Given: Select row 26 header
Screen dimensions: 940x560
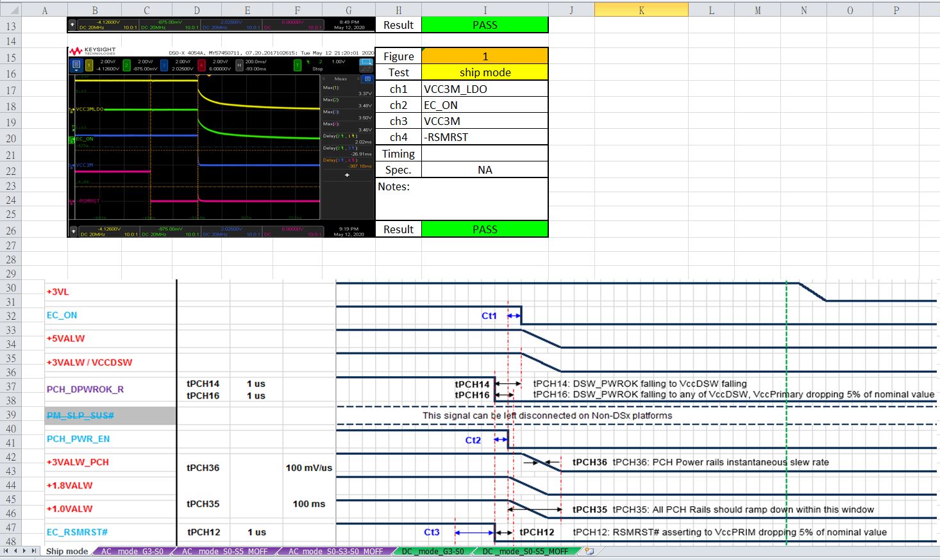Looking at the screenshot, I should point(10,230).
